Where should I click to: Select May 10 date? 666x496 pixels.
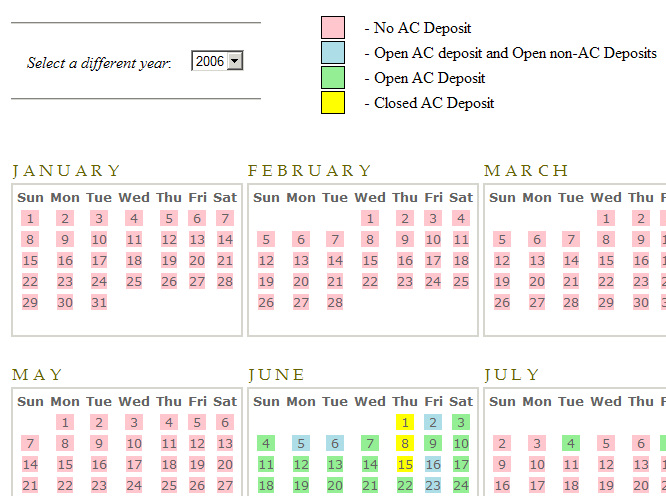click(134, 444)
